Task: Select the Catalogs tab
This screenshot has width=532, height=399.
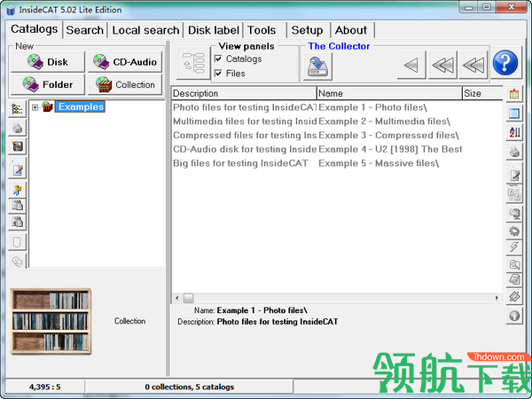Action: tap(34, 29)
